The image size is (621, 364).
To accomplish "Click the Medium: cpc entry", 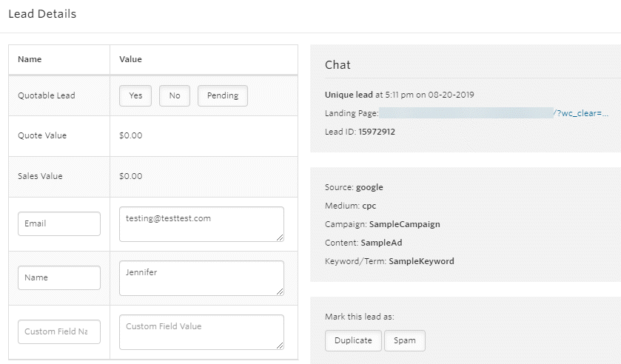I will point(351,206).
